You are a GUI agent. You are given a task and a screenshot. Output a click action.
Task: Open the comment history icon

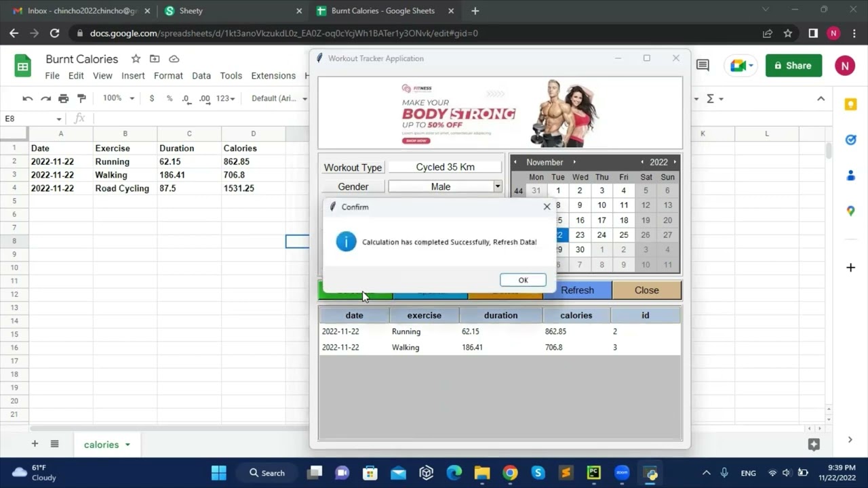(x=703, y=65)
